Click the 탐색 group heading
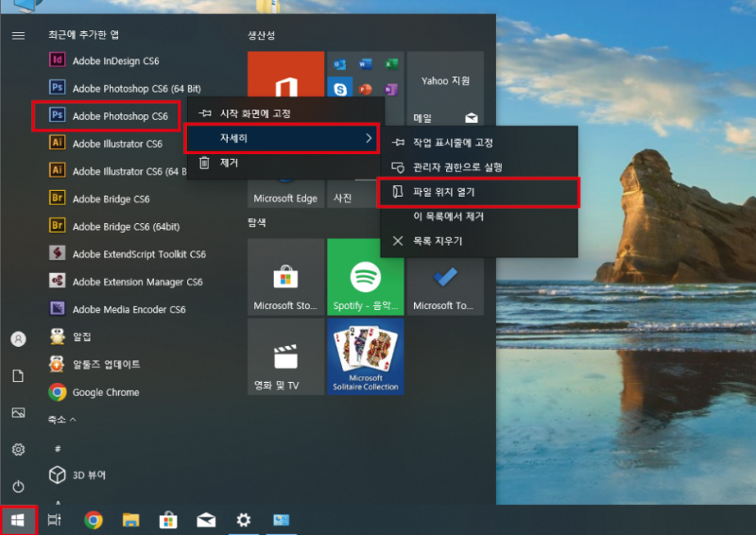Image resolution: width=756 pixels, height=535 pixels. click(257, 222)
